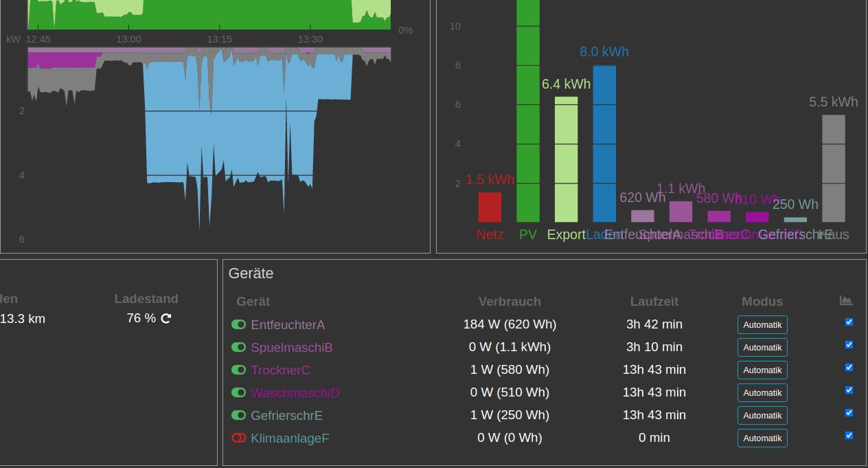
Task: Click the Laufzeit column header
Action: 654,302
